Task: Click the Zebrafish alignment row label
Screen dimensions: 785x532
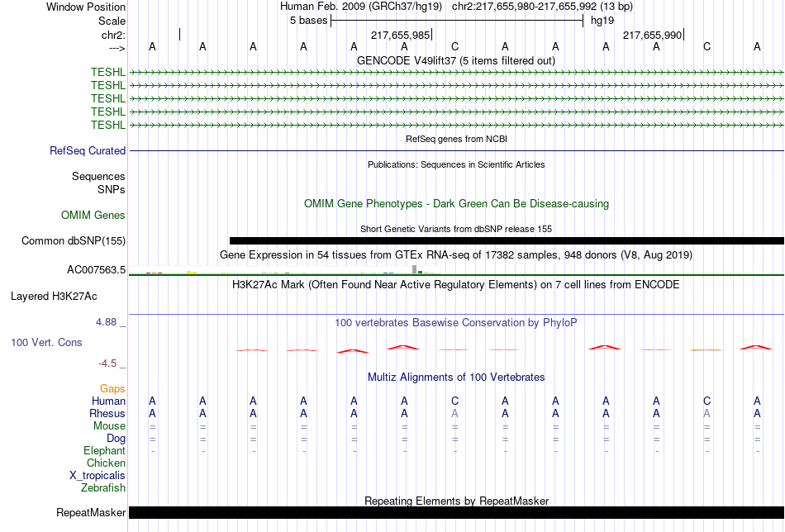Action: (103, 487)
